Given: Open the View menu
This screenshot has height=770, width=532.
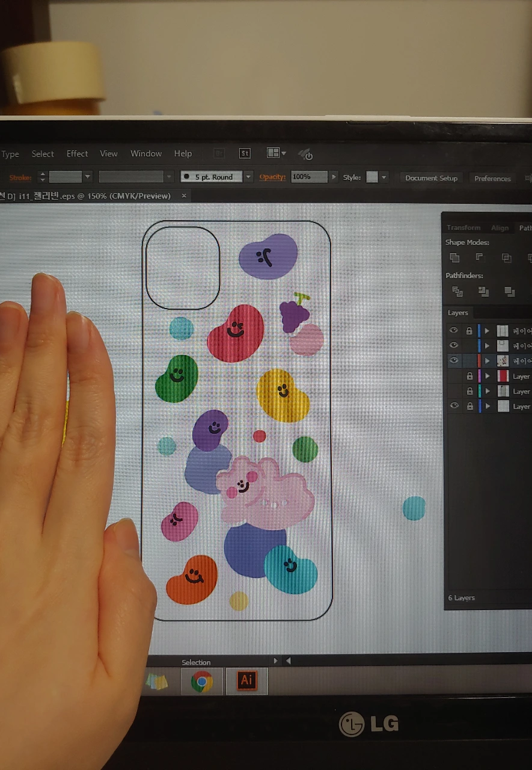Looking at the screenshot, I should point(109,154).
